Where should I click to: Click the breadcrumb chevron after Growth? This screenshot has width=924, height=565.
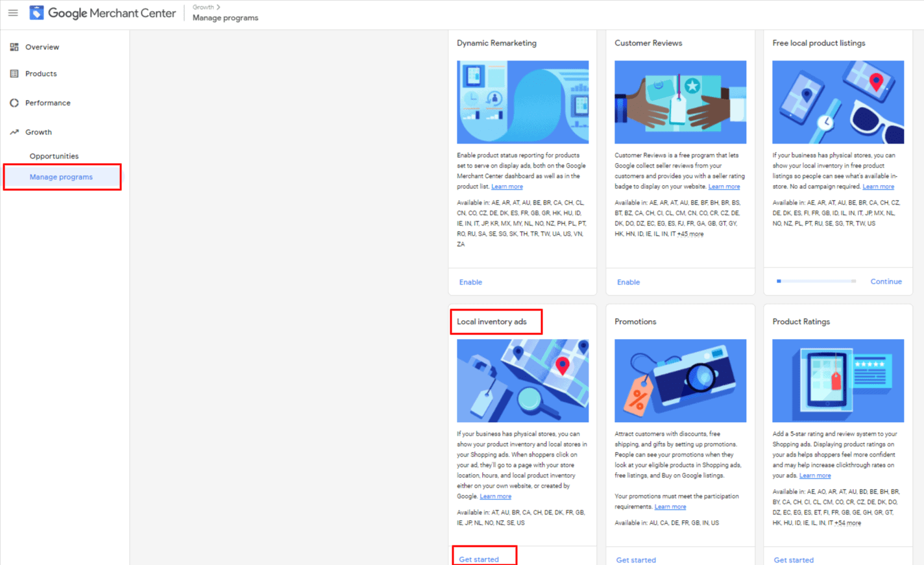pos(219,7)
